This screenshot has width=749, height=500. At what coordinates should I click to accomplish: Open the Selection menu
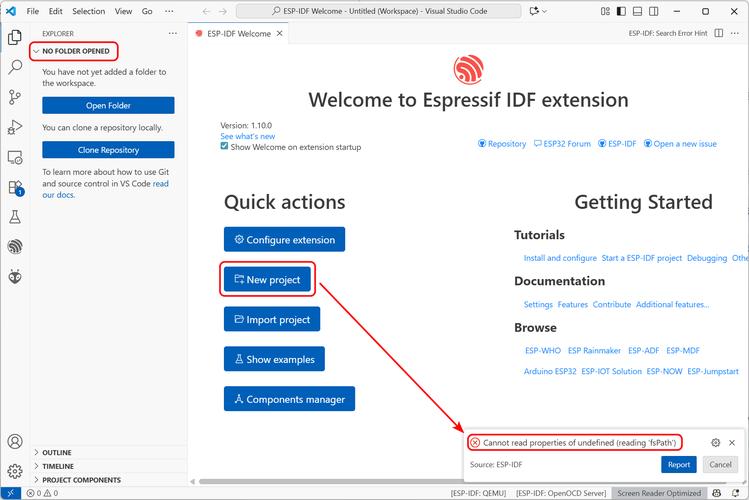click(x=88, y=11)
